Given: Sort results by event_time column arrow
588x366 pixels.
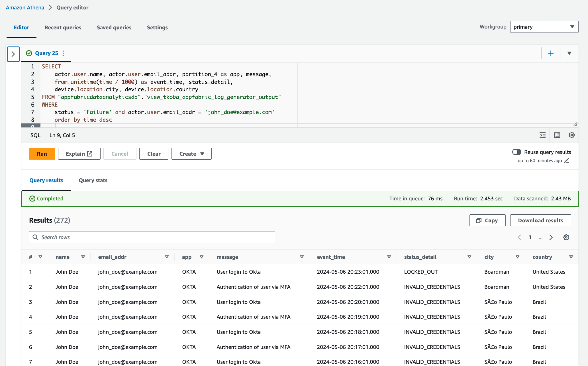Looking at the screenshot, I should click(x=389, y=257).
